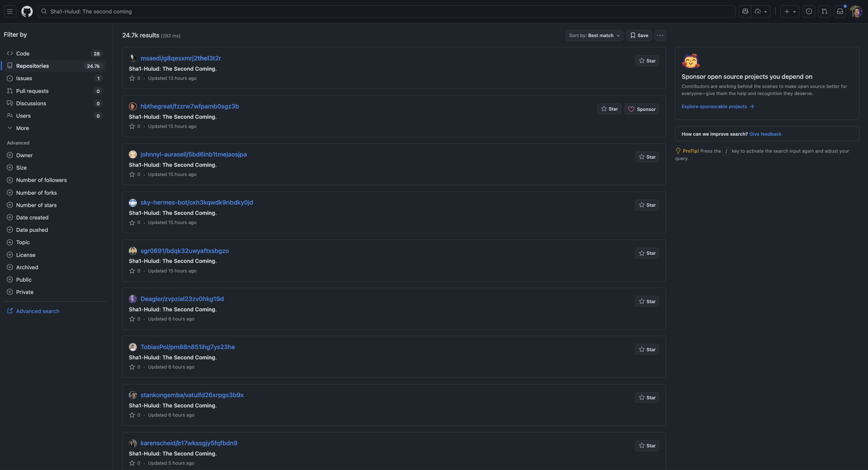The height and width of the screenshot is (470, 868).
Task: Expand the More filter list
Action: pyautogui.click(x=22, y=128)
